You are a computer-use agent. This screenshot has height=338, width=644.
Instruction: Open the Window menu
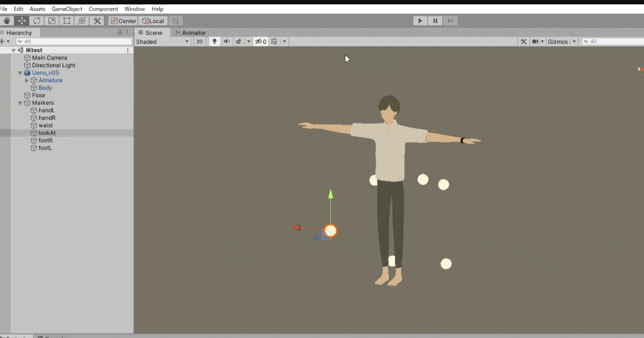tap(135, 9)
